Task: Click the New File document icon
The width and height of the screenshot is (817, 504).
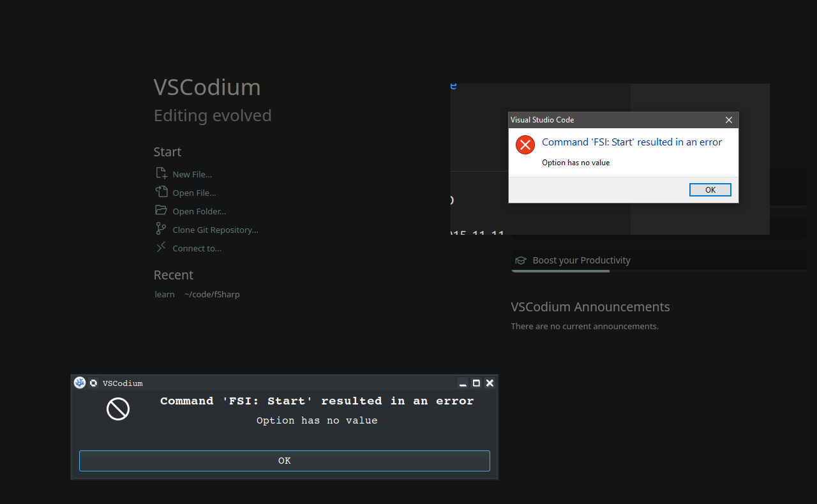Action: (161, 174)
